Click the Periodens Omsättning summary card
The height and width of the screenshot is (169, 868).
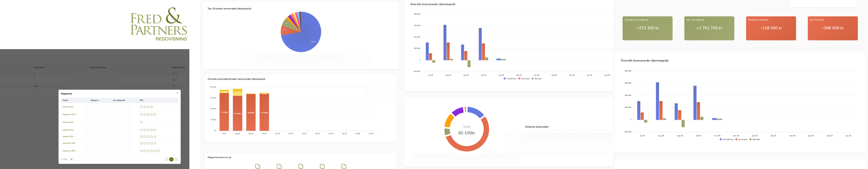647,28
